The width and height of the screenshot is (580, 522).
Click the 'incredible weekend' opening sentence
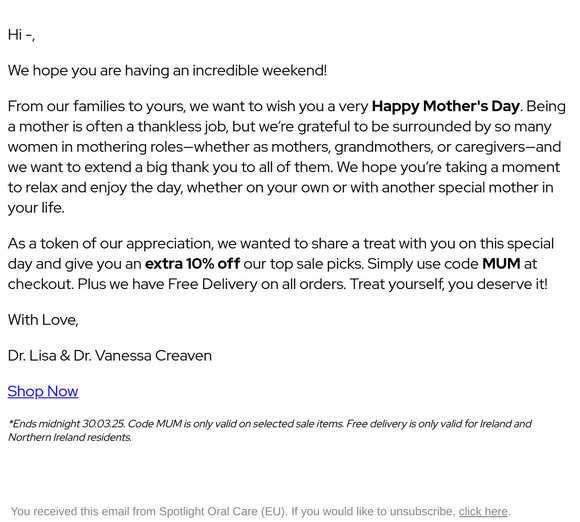[167, 70]
